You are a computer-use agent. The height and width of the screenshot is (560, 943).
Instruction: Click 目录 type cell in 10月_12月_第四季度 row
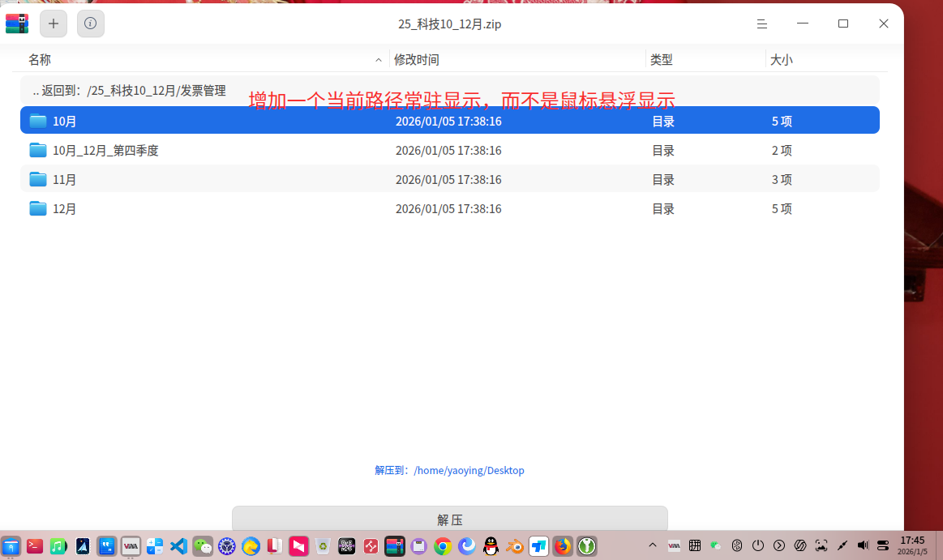pos(663,150)
